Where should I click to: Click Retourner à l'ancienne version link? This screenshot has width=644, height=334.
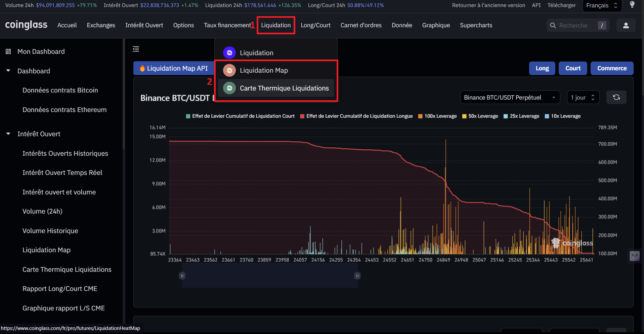pyautogui.click(x=488, y=5)
